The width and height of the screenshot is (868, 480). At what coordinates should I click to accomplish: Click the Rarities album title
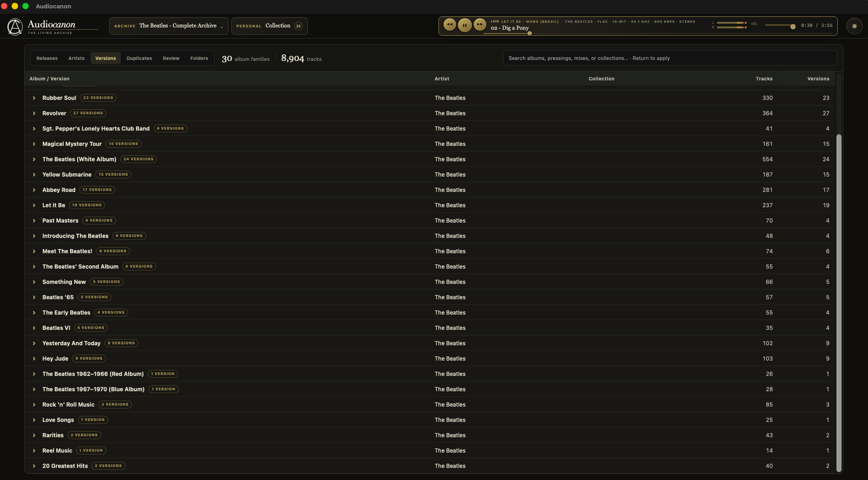tap(53, 435)
